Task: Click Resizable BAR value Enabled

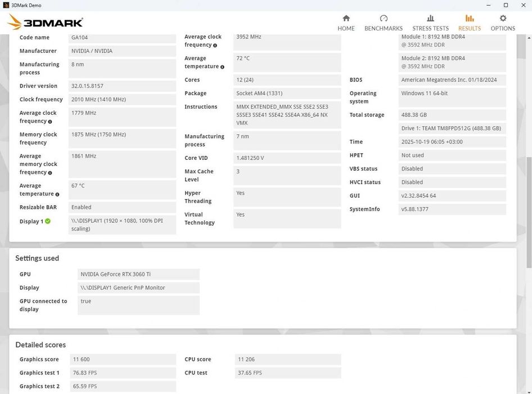Action: tap(122, 207)
